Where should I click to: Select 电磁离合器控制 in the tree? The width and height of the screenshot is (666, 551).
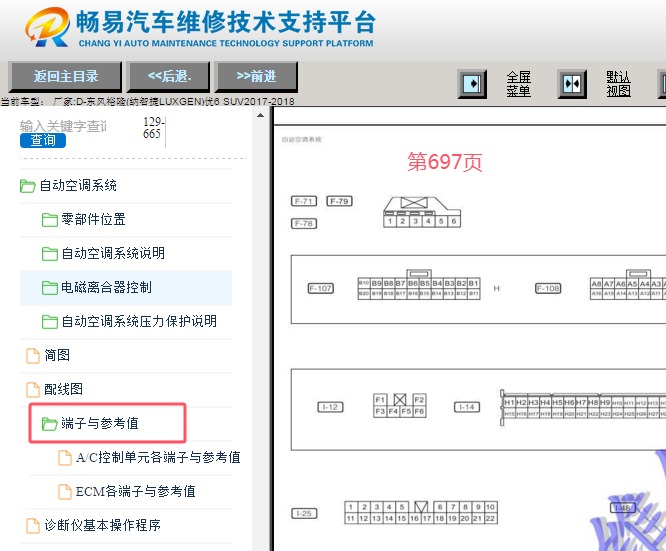(x=106, y=288)
